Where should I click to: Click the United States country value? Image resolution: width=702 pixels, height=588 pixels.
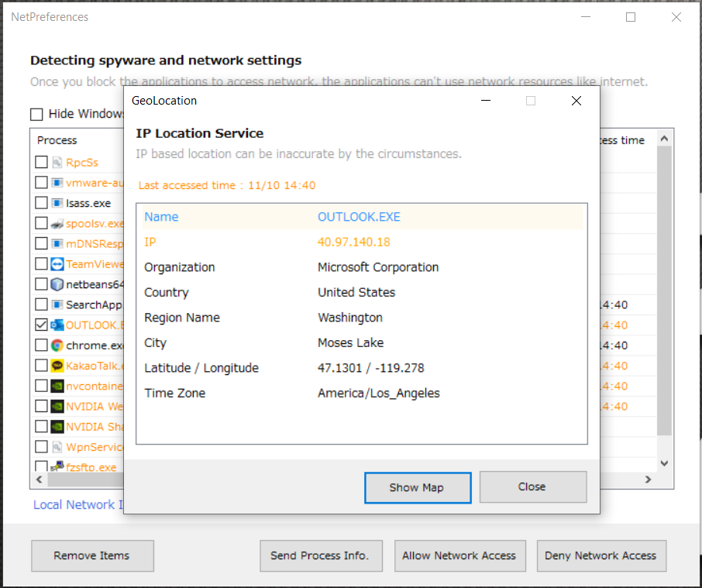point(356,293)
